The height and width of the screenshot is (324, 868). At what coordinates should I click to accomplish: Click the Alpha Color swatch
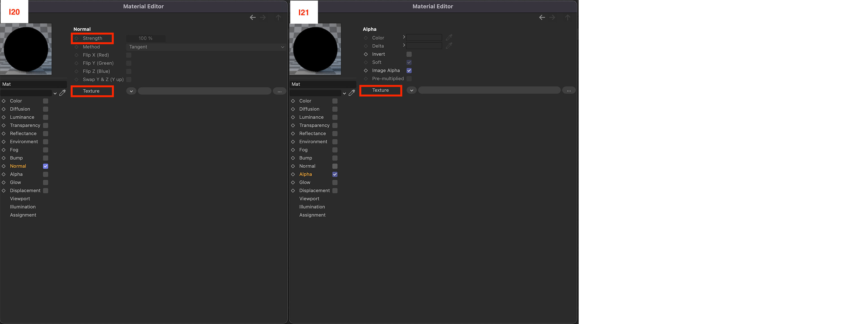tap(424, 37)
